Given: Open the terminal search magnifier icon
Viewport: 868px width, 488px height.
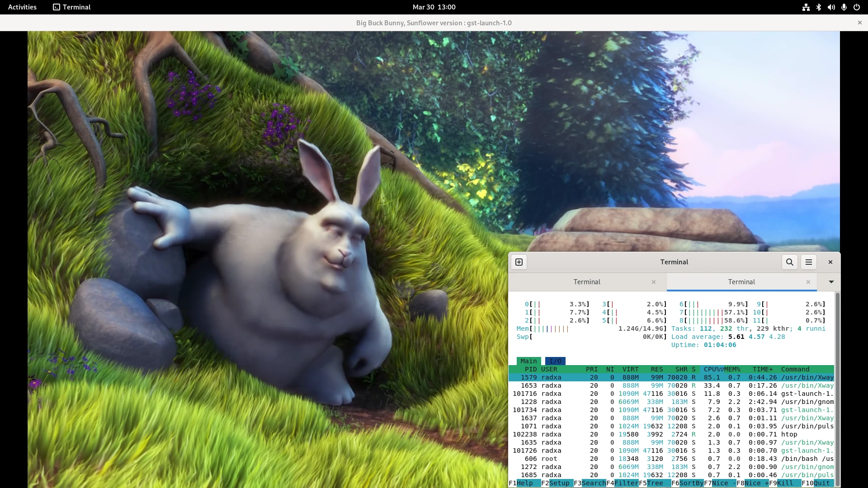Looking at the screenshot, I should [790, 262].
